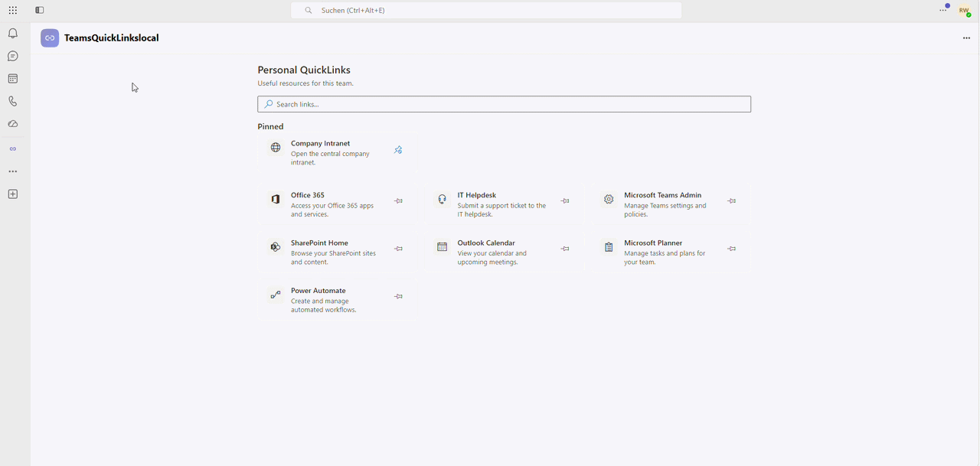Image resolution: width=980 pixels, height=466 pixels.
Task: Click 'Create and manage automated workflows.' text
Action: point(323,305)
